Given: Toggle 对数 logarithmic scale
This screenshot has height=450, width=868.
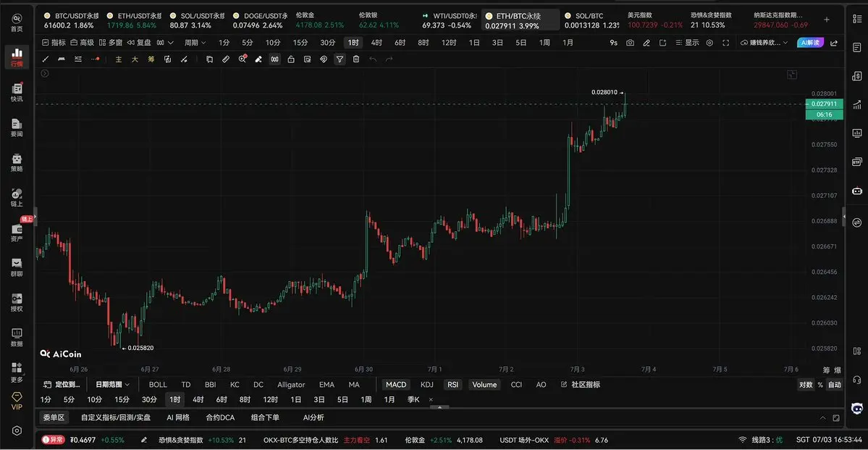Looking at the screenshot, I should click(x=806, y=385).
